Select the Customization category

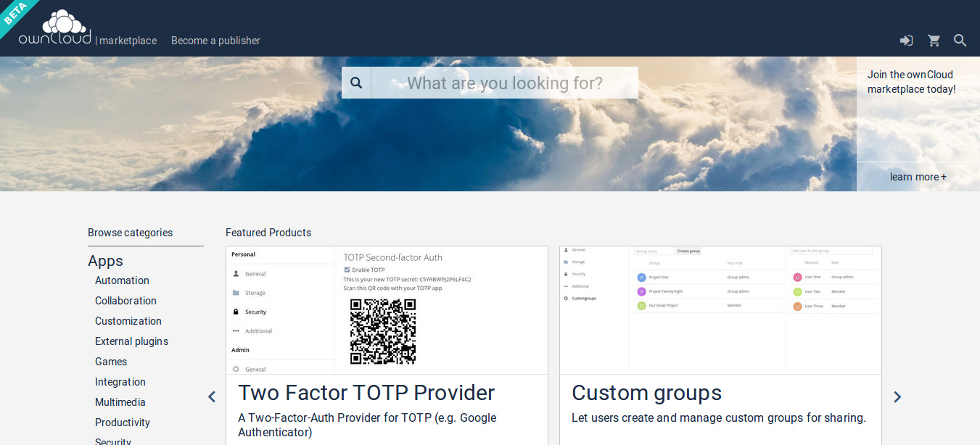coord(128,321)
